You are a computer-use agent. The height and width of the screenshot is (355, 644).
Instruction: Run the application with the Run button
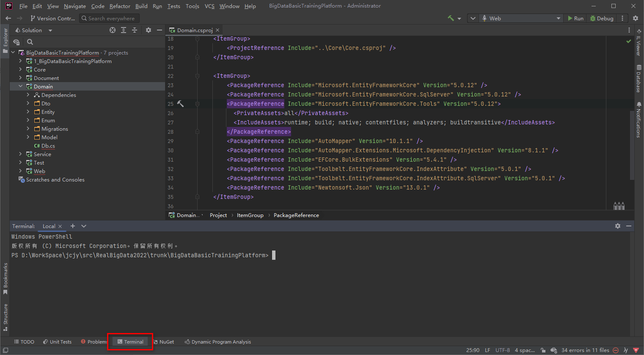[x=575, y=18]
